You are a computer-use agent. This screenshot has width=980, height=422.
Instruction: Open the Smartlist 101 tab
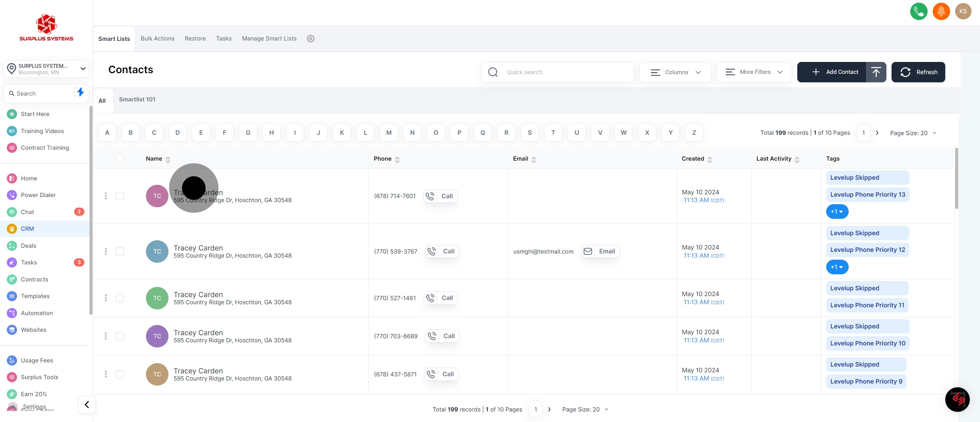(x=137, y=99)
